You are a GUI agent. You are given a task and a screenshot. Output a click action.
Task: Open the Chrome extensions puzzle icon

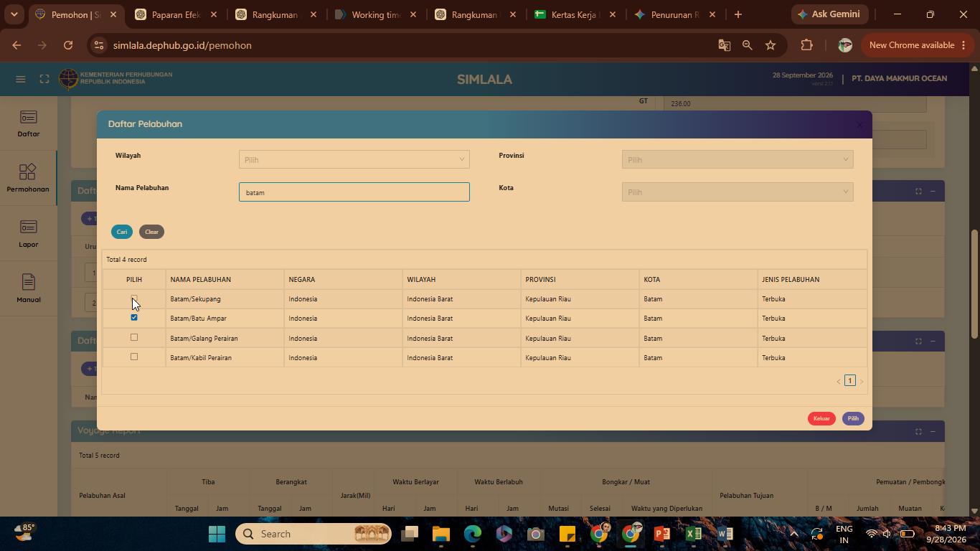pos(806,45)
